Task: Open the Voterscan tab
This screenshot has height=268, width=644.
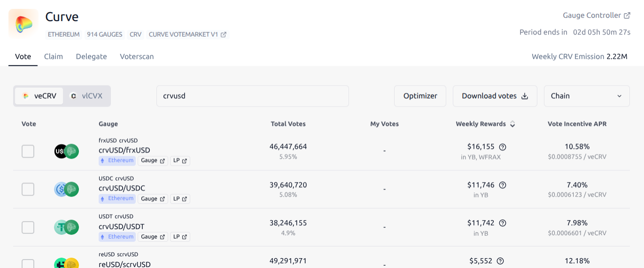Action: pos(137,56)
